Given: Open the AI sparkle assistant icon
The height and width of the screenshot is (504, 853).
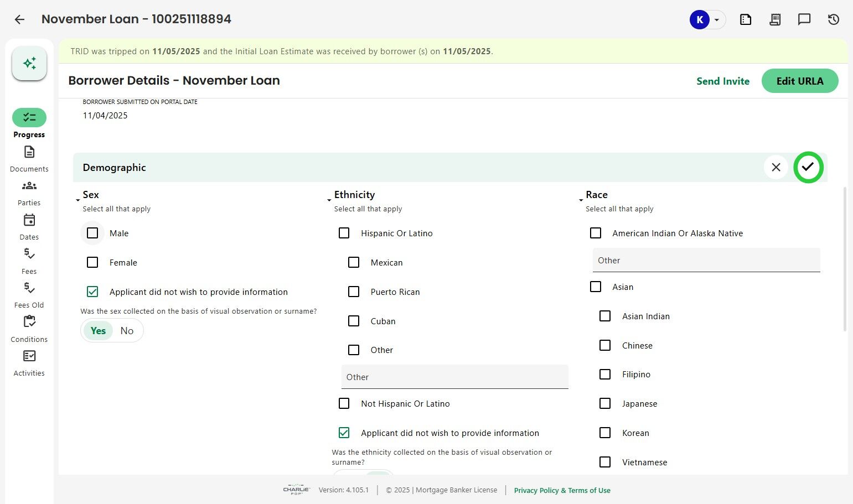Looking at the screenshot, I should pyautogui.click(x=29, y=64).
